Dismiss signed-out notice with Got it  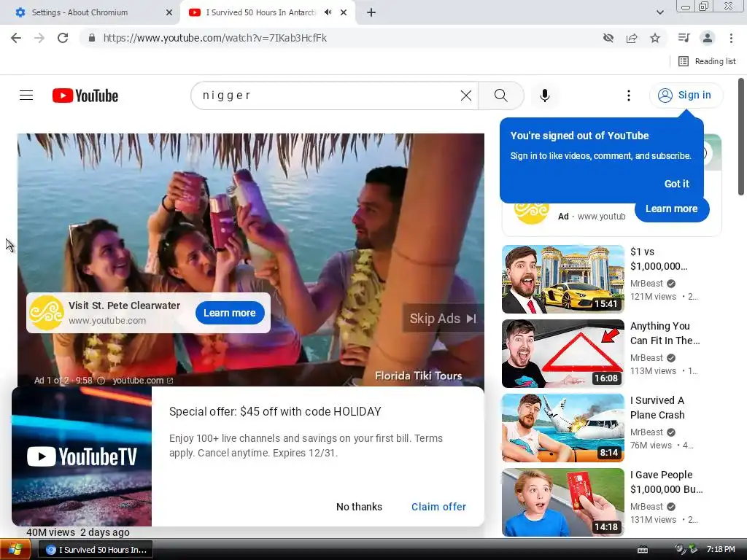(x=676, y=184)
